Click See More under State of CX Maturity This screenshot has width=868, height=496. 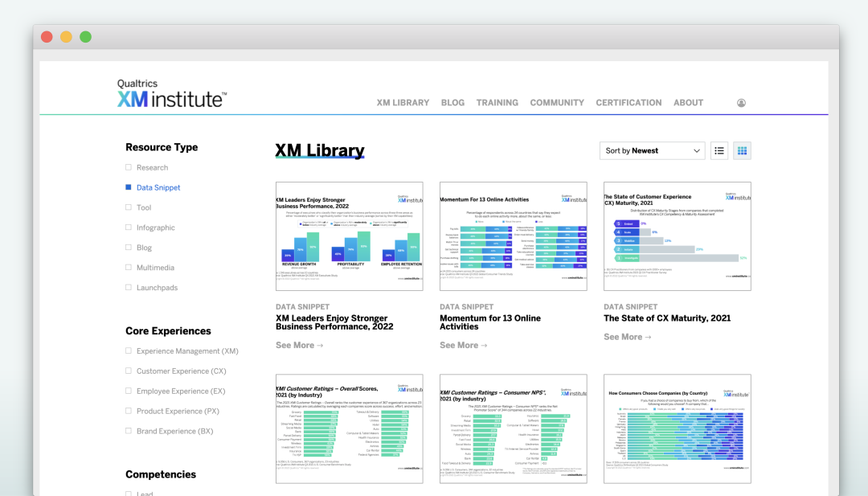(x=627, y=337)
